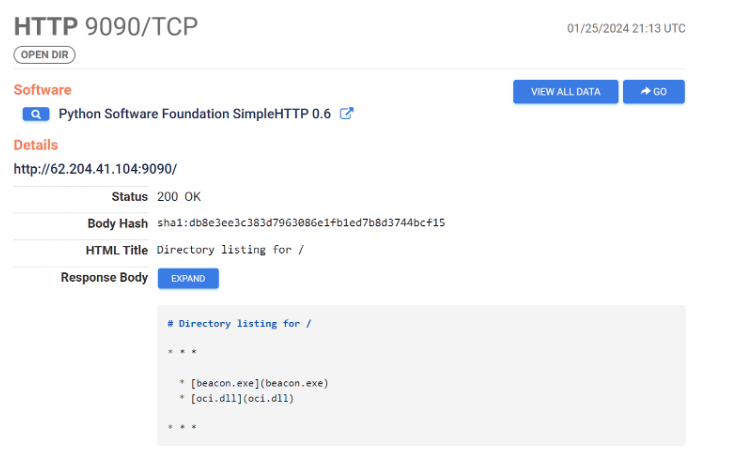Click the VIEW ALL DATA button
Image resolution: width=742 pixels, height=462 pixels.
(565, 92)
